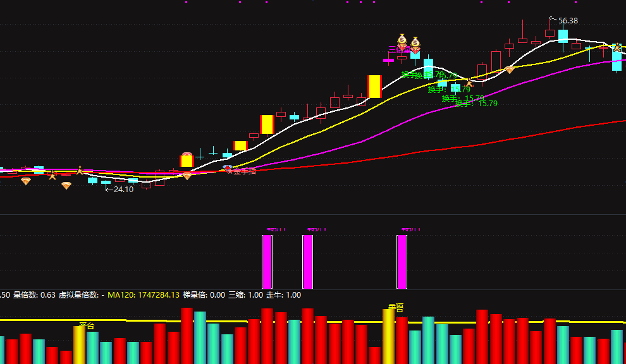
Task: Click the runner icon at far right edge
Action: pyautogui.click(x=617, y=47)
